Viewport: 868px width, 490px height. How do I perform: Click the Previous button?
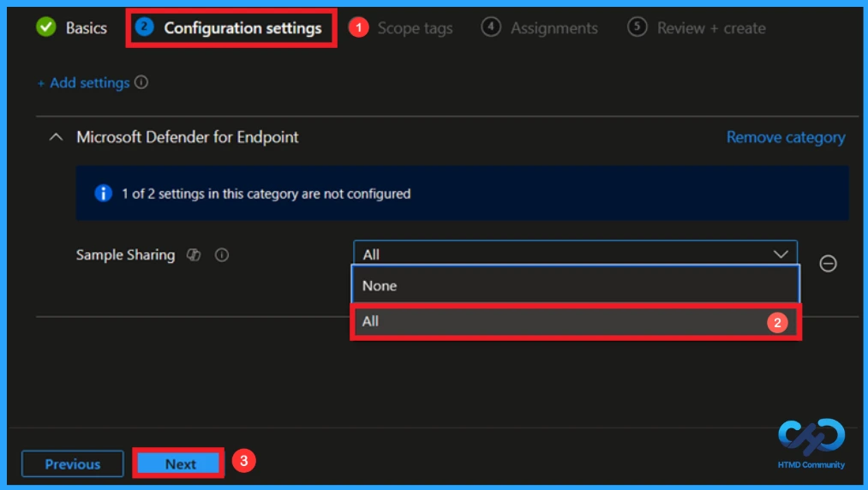click(73, 464)
